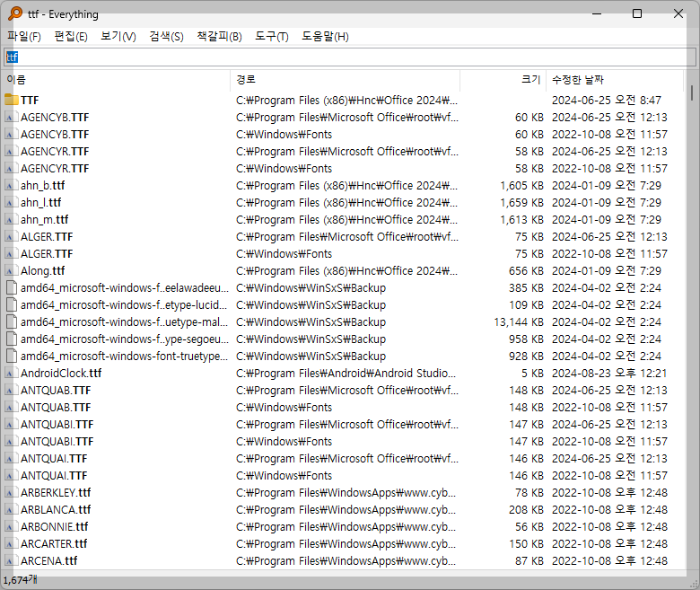This screenshot has width=700, height=590.
Task: Open the 보기(V) menu
Action: [x=118, y=37]
